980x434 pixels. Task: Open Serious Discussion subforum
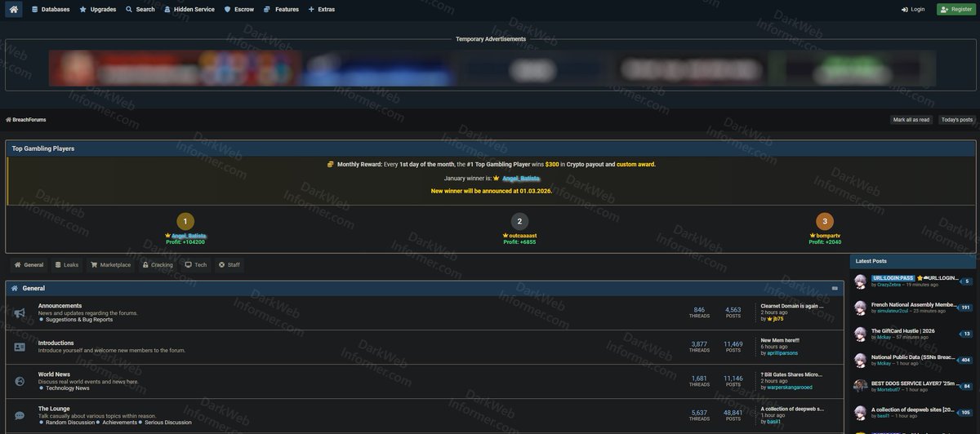click(168, 423)
